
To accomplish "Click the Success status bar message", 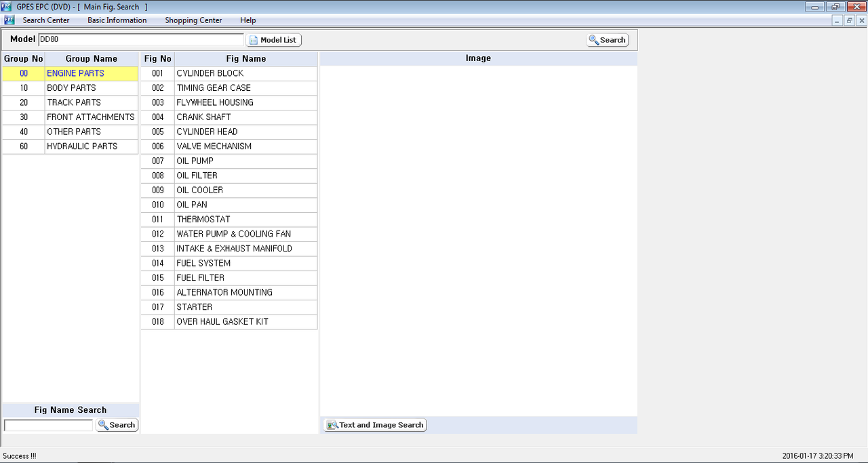I will pos(20,456).
